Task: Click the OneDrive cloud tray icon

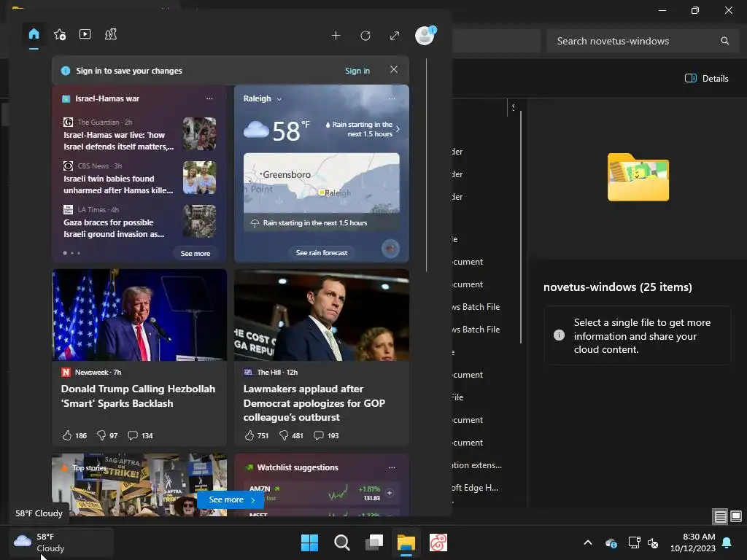Action: pos(611,542)
